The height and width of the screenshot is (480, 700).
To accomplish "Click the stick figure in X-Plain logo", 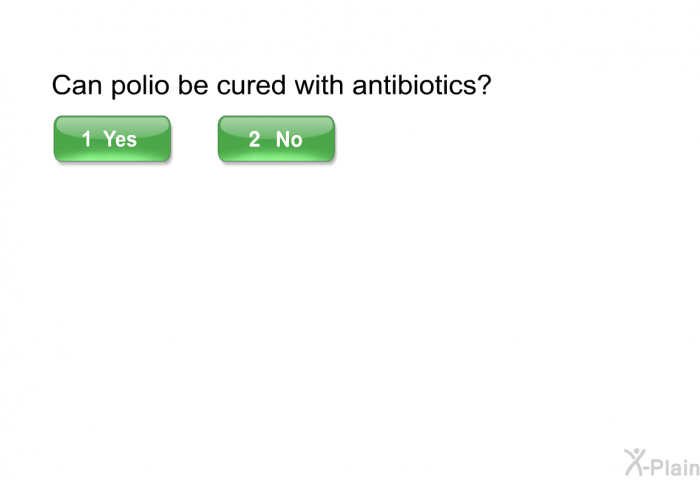I will tap(636, 462).
